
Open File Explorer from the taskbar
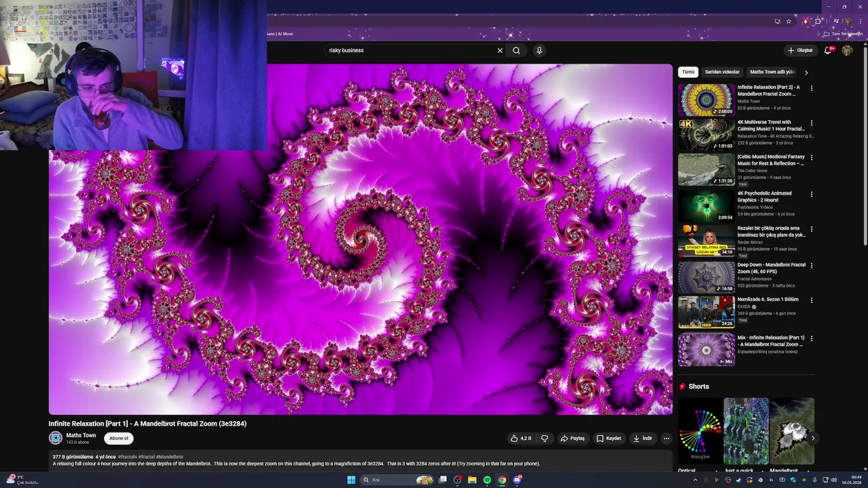tap(472, 480)
